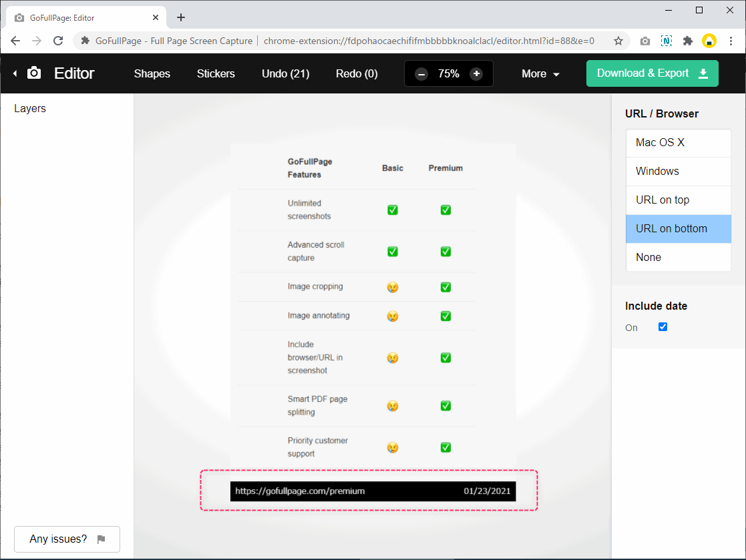Uncheck the Include date checkbox
Screen dimensions: 746x560
click(663, 326)
